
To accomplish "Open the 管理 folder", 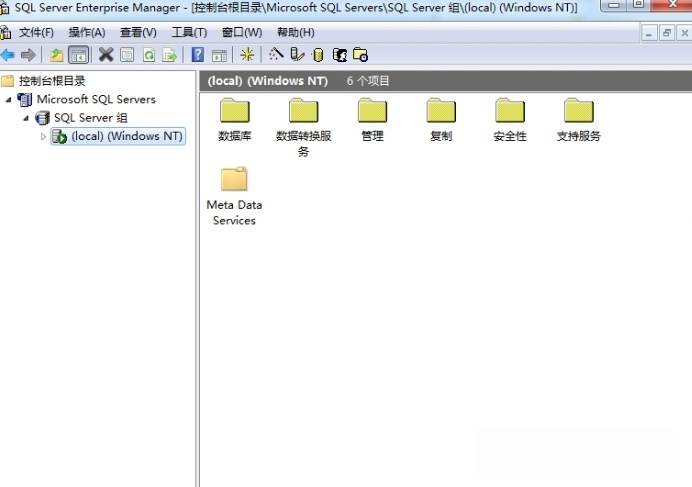I will pyautogui.click(x=372, y=120).
